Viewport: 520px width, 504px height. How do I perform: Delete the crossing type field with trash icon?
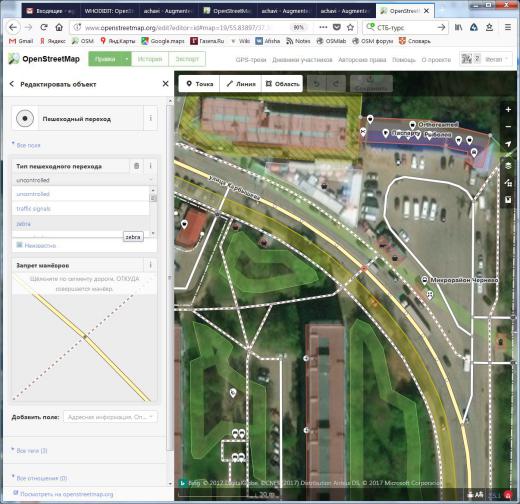(136, 166)
